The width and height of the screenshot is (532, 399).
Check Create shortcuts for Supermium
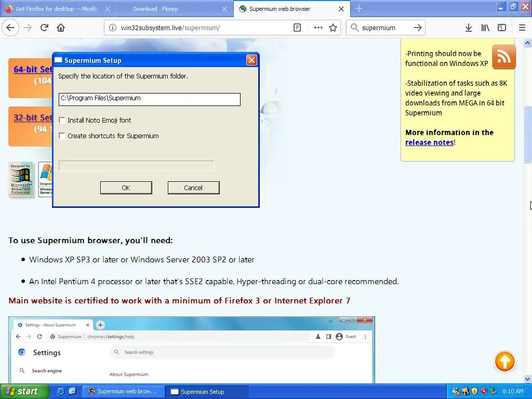coord(62,136)
